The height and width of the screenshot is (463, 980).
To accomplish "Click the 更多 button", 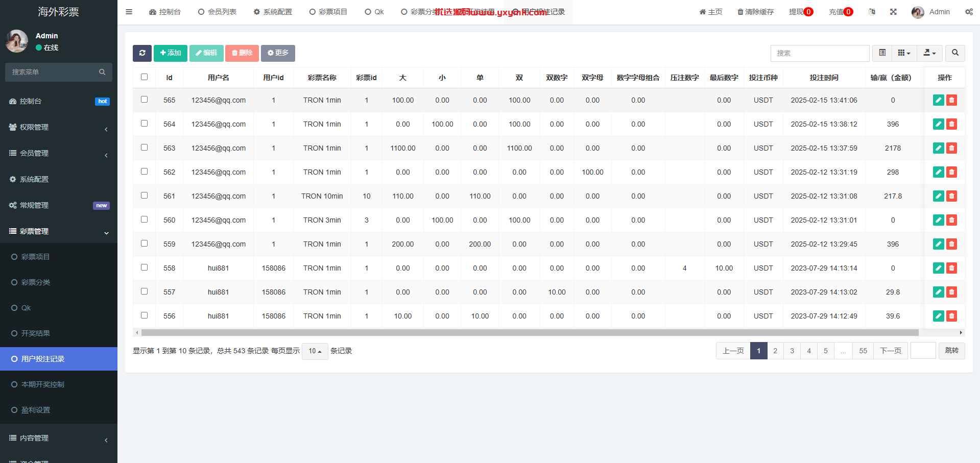I will pyautogui.click(x=278, y=53).
